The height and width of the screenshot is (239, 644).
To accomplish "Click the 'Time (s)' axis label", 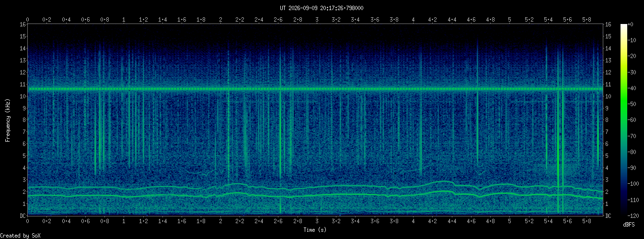I will (x=315, y=230).
